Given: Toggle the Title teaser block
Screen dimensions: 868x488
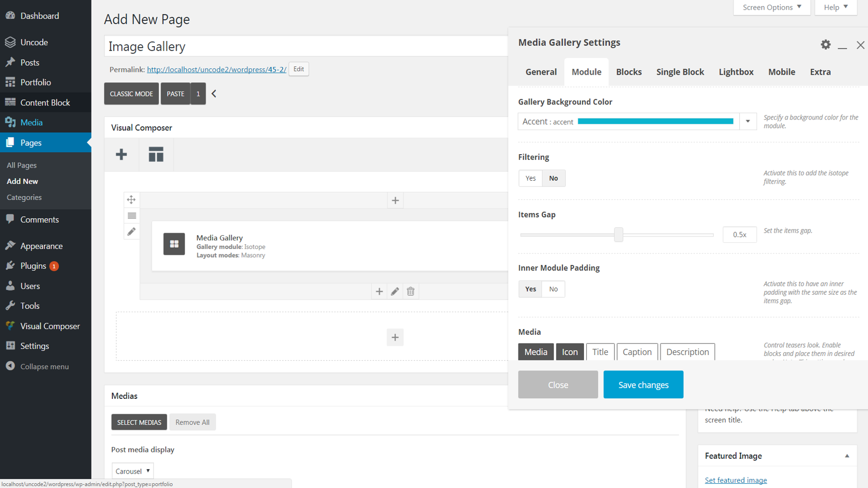Looking at the screenshot, I should point(600,352).
